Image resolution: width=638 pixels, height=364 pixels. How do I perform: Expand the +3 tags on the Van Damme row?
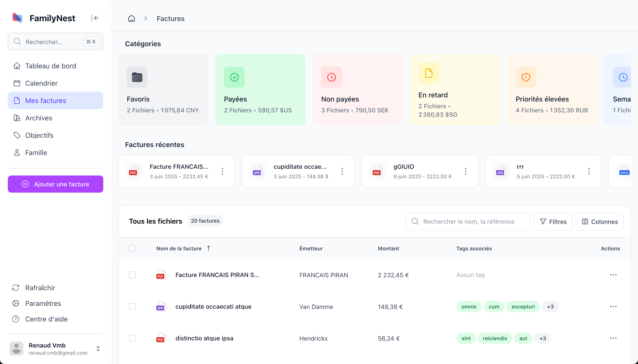pyautogui.click(x=550, y=307)
